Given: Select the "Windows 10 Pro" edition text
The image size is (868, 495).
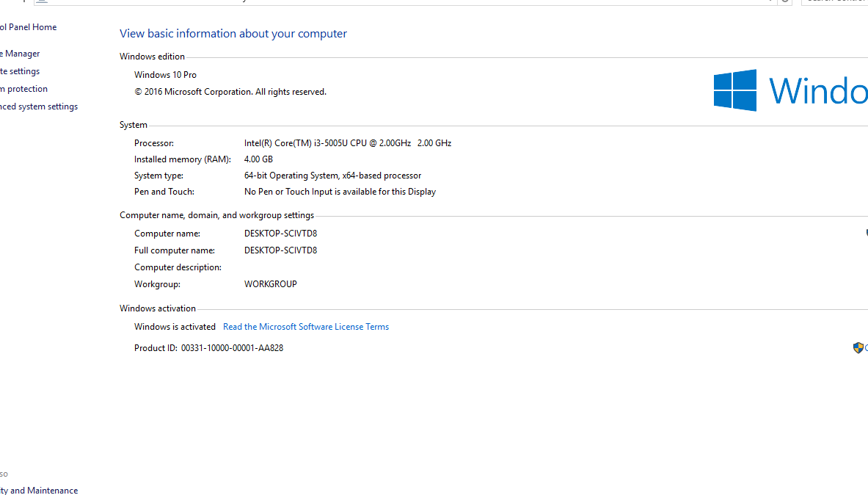Looking at the screenshot, I should (x=165, y=75).
